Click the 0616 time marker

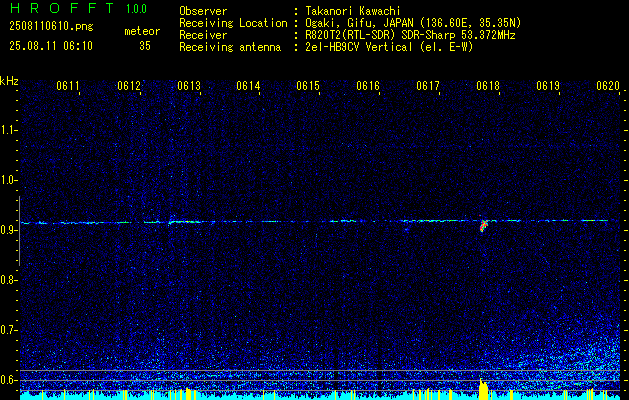point(368,86)
